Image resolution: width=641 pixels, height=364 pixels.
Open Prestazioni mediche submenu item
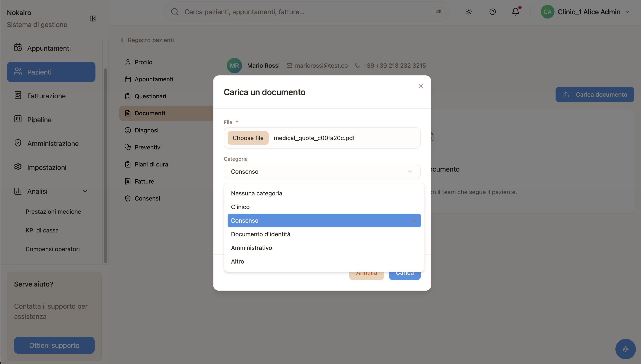pyautogui.click(x=53, y=212)
